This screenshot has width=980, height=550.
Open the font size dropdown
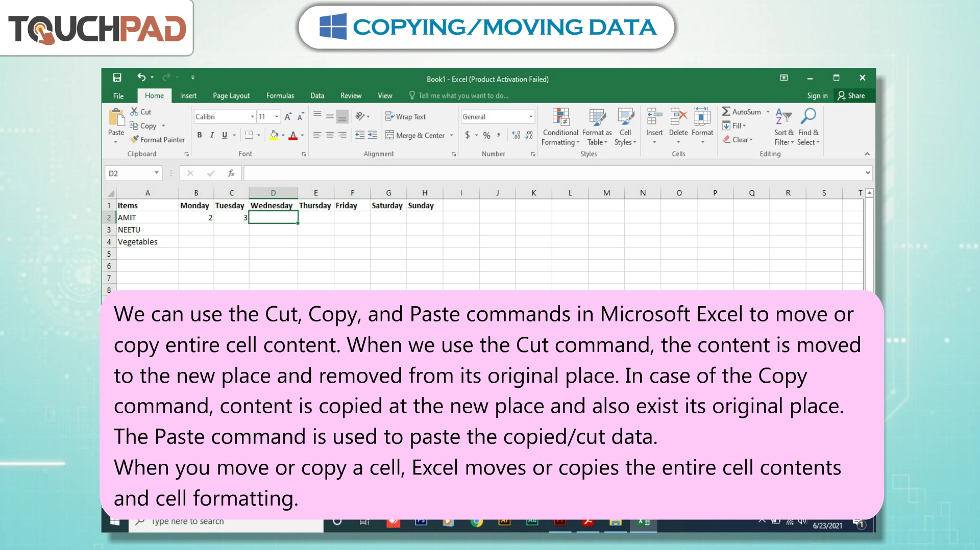point(277,117)
